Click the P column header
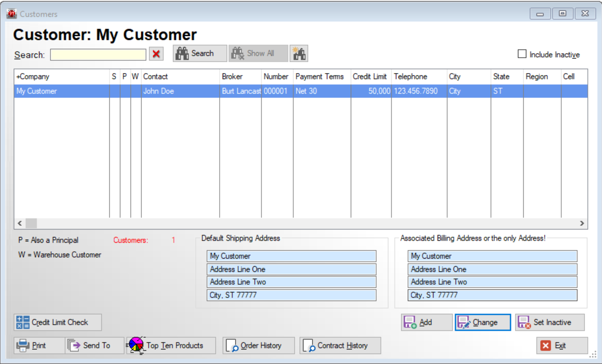 [x=125, y=77]
